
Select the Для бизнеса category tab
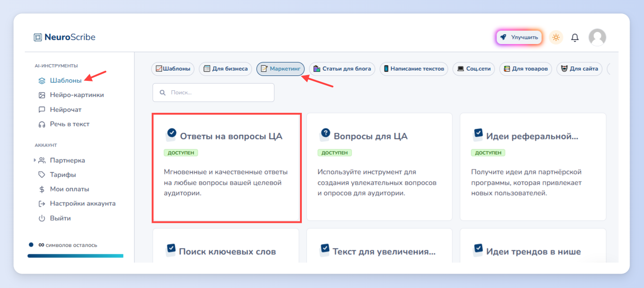click(x=226, y=69)
